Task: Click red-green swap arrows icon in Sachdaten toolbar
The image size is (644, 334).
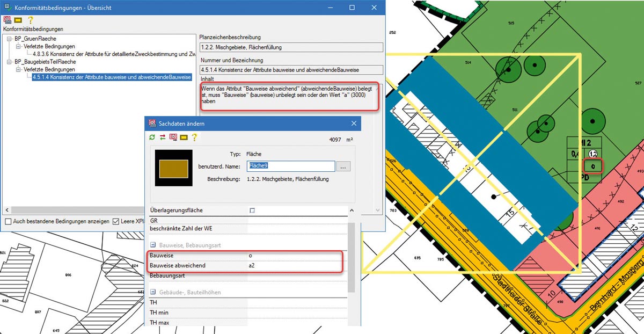Action: (x=163, y=137)
